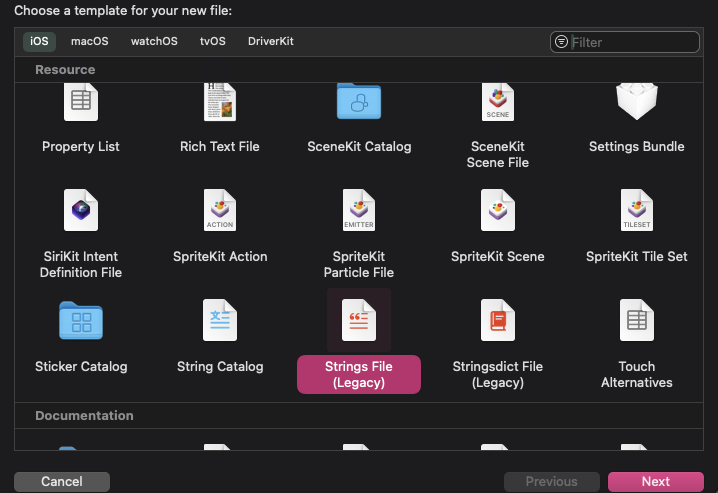Select the SceneKit Scene File icon
The height and width of the screenshot is (493, 718).
[498, 102]
